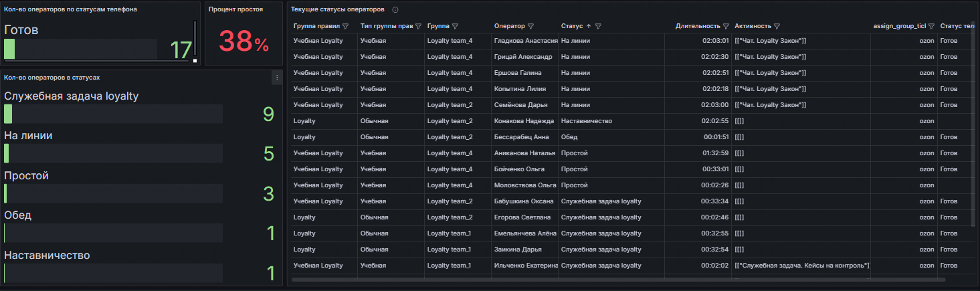Filter the assign_group column
980x291 pixels.
click(x=930, y=26)
